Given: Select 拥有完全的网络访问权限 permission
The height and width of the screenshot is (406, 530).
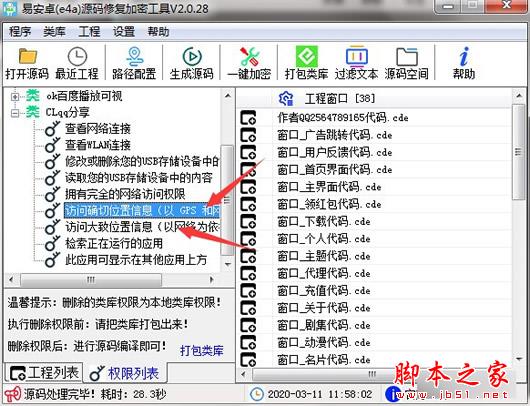Looking at the screenshot, I should [x=125, y=194].
